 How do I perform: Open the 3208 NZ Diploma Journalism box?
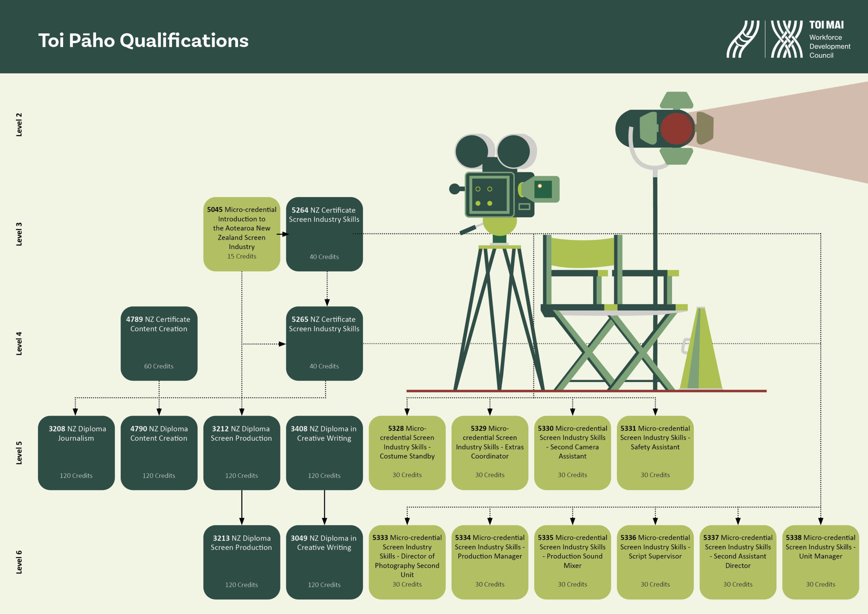pyautogui.click(x=76, y=453)
